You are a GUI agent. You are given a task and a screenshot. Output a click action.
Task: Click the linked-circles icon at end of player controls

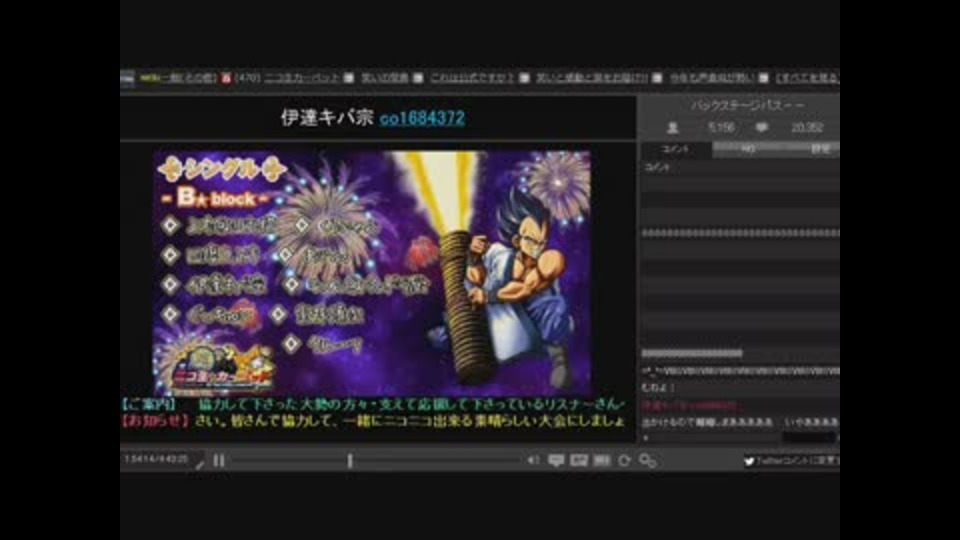click(647, 460)
